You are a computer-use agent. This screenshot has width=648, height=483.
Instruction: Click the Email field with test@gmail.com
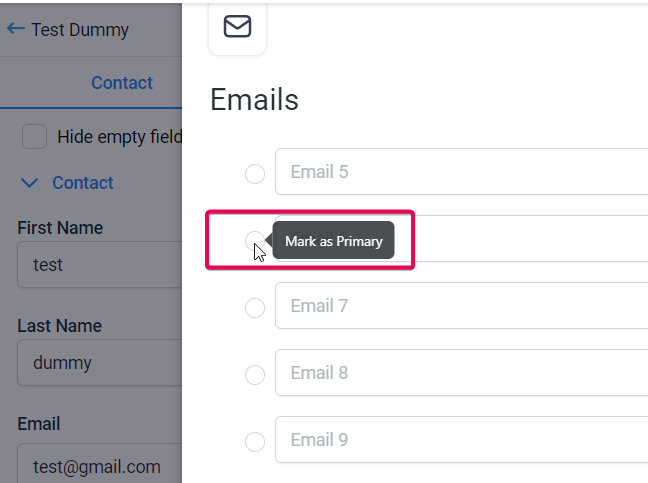coord(100,463)
